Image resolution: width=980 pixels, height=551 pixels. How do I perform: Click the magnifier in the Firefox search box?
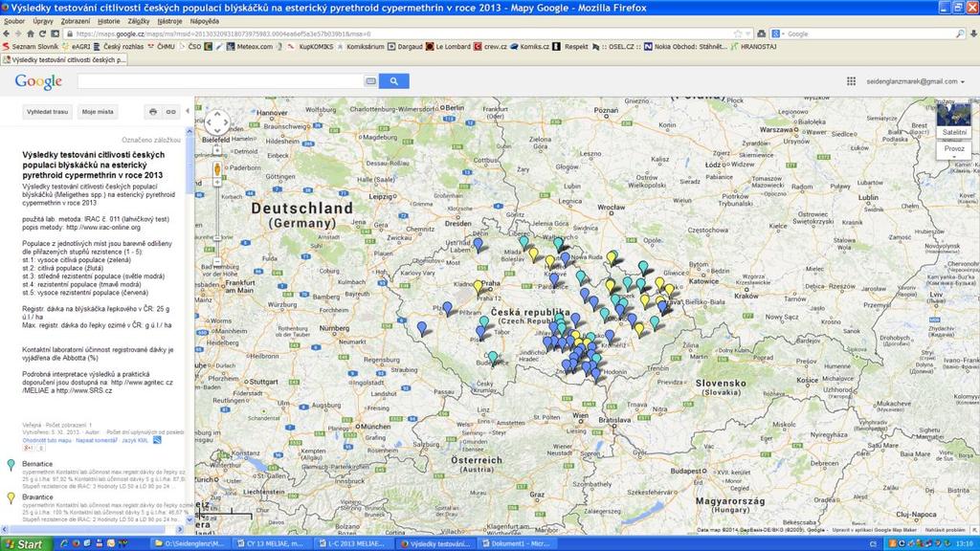pyautogui.click(x=960, y=33)
